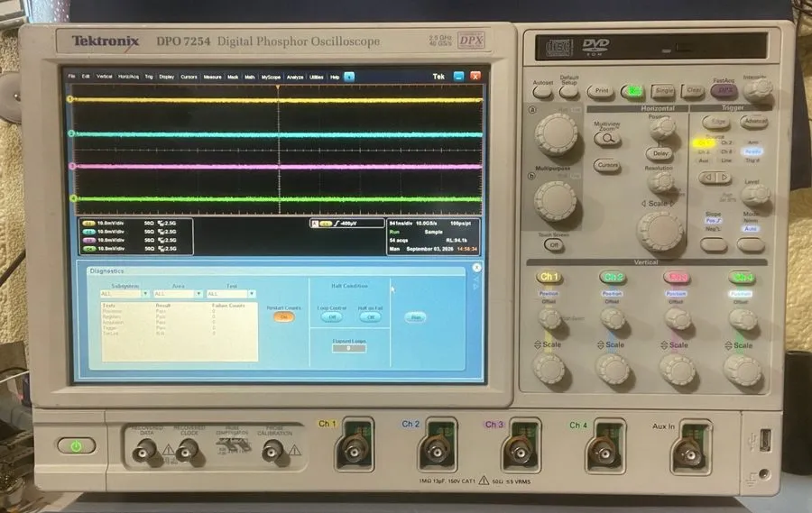Viewport: 812px width, 513px height.
Task: Toggle the green Ch 4 vertical button
Action: pos(743,278)
